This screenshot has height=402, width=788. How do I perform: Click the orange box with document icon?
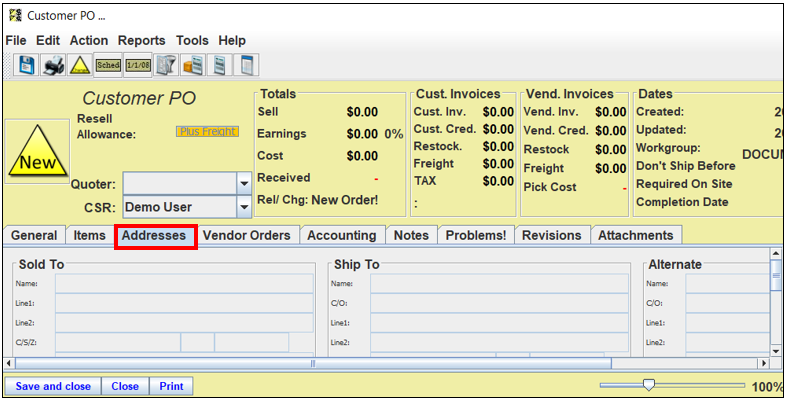[192, 65]
